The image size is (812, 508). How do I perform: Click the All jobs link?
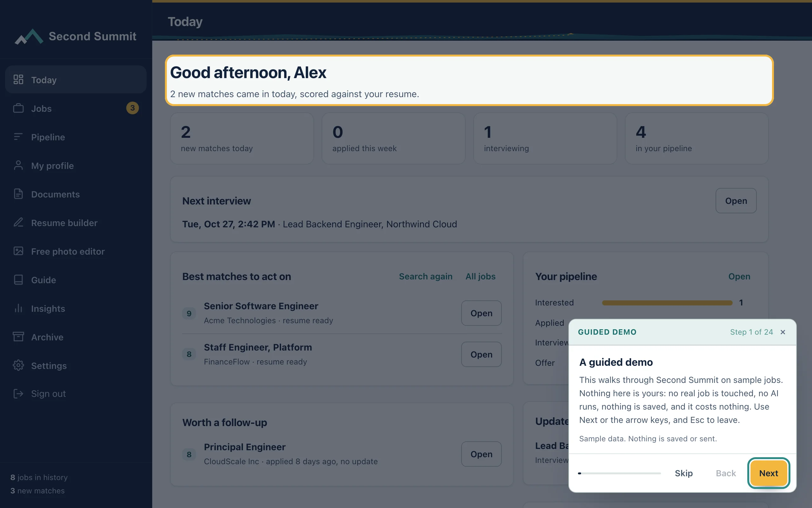pos(480,276)
